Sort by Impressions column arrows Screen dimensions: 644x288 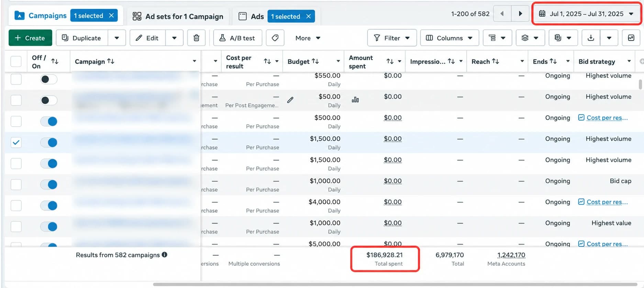pos(451,61)
